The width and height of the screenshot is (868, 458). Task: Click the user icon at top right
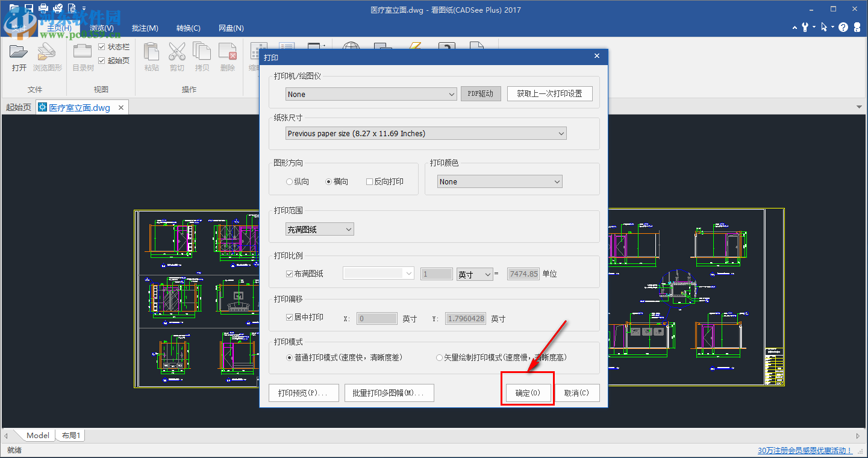[857, 27]
